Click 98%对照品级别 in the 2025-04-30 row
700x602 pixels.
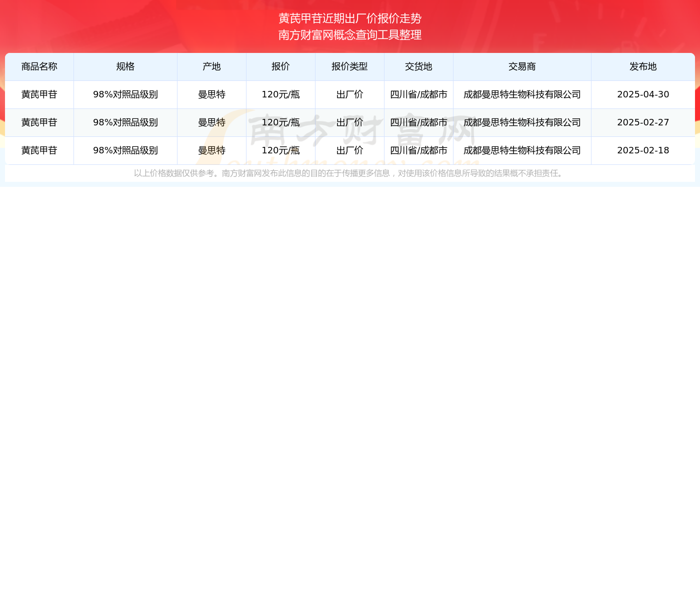point(125,94)
